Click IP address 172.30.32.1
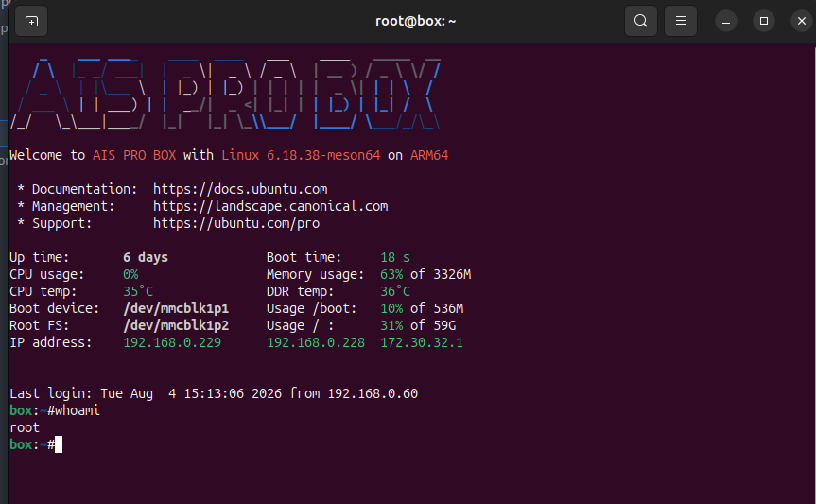The width and height of the screenshot is (816, 504). 422,342
